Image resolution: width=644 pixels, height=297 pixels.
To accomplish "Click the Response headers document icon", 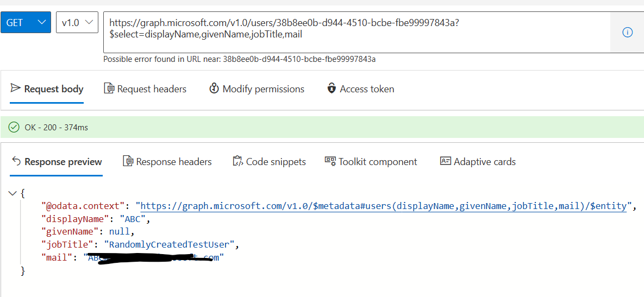I will pyautogui.click(x=128, y=161).
